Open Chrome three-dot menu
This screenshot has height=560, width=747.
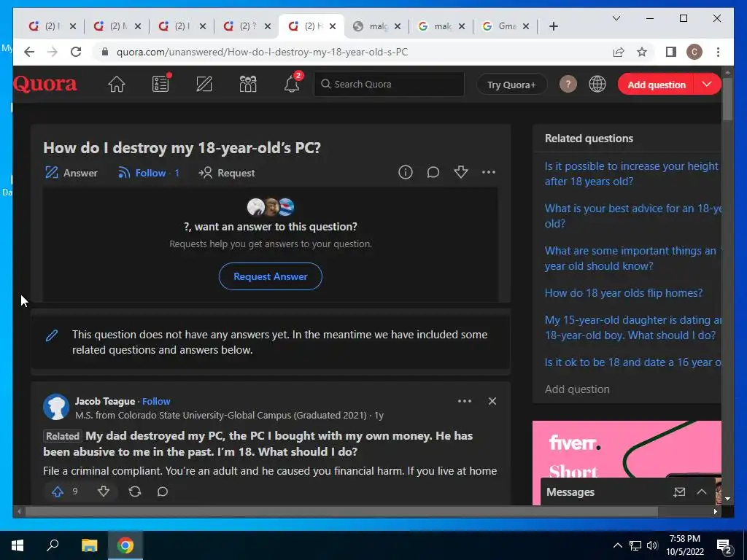pyautogui.click(x=718, y=52)
